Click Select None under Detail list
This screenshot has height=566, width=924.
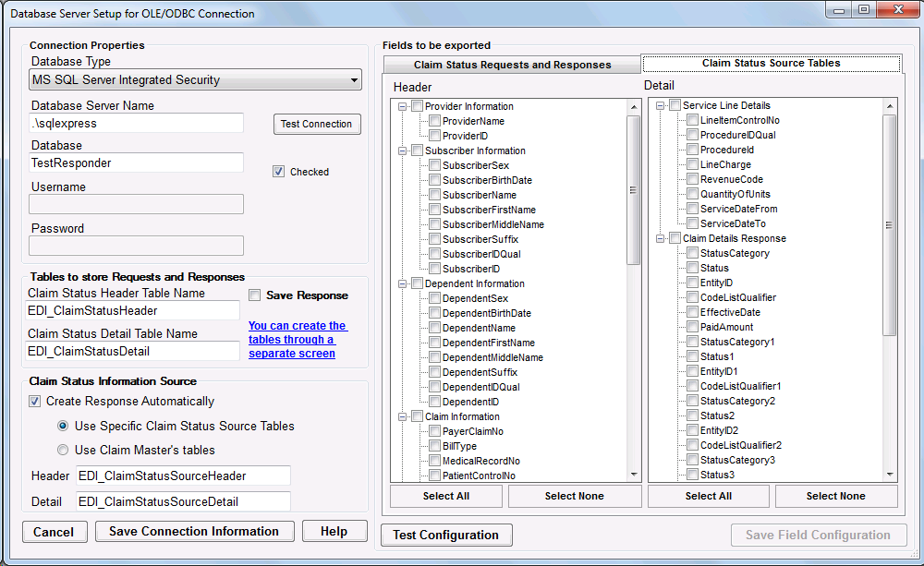[835, 496]
